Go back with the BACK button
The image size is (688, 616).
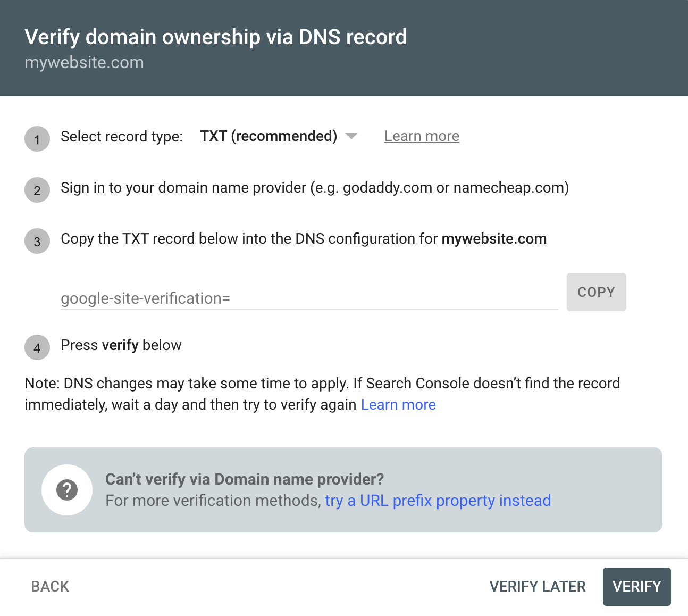[50, 586]
